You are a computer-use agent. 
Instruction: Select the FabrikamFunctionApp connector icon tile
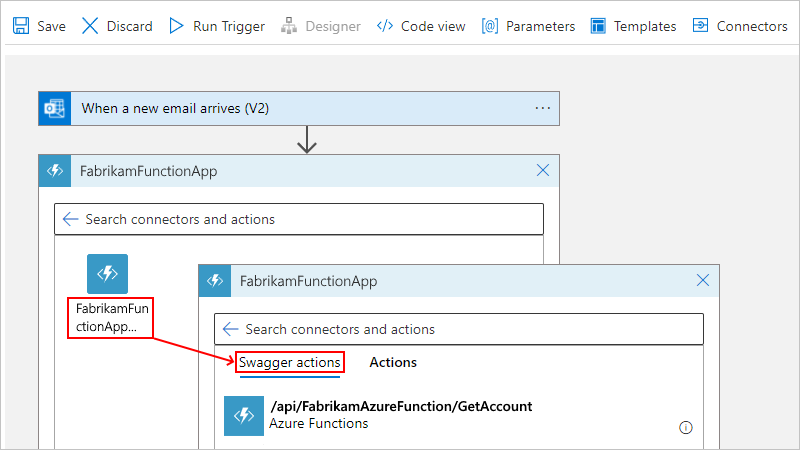107,274
